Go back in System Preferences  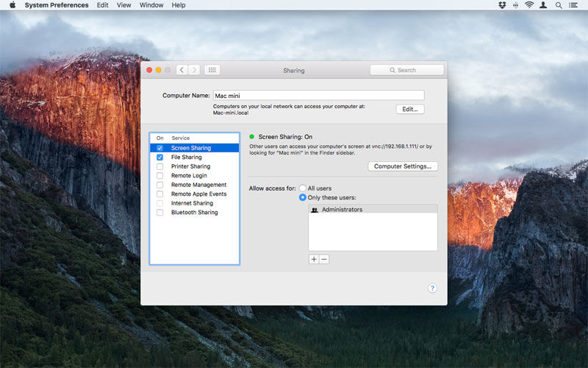coord(182,70)
